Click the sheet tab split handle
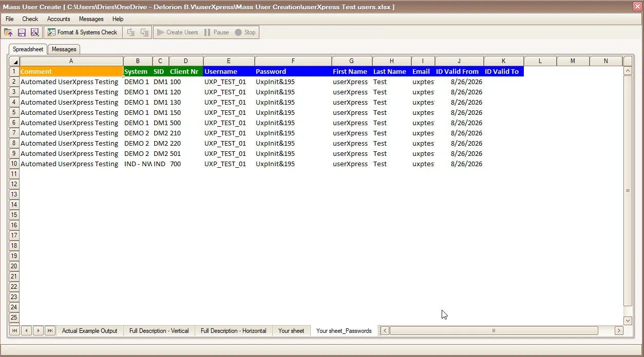Viewport: 644px width, 357px height. 380,331
